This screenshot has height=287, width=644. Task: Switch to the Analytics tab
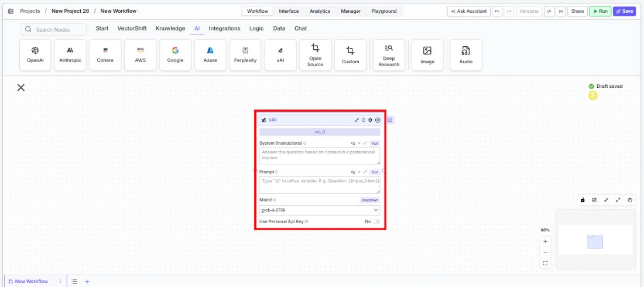pos(320,11)
